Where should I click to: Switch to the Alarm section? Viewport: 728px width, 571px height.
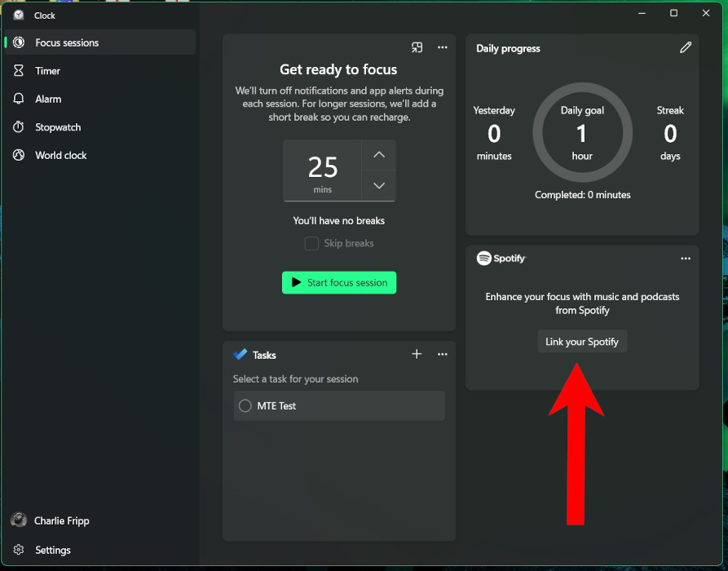pyautogui.click(x=49, y=99)
